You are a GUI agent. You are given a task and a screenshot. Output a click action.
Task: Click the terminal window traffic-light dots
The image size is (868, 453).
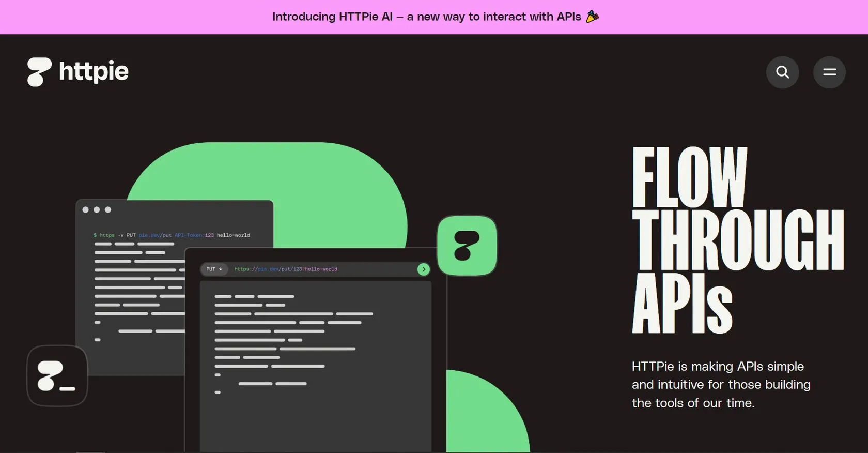point(97,209)
